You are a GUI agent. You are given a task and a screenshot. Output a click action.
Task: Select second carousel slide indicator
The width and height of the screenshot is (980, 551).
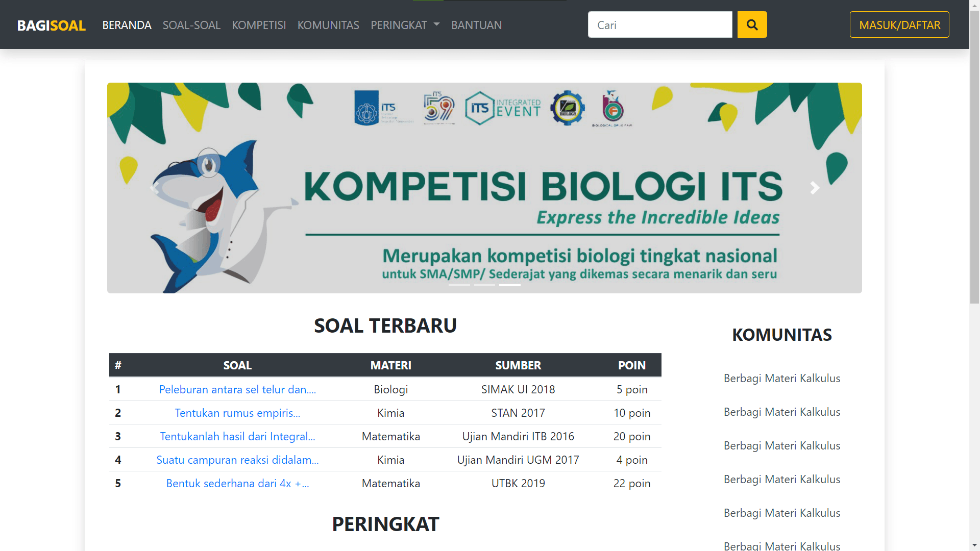[x=484, y=285]
